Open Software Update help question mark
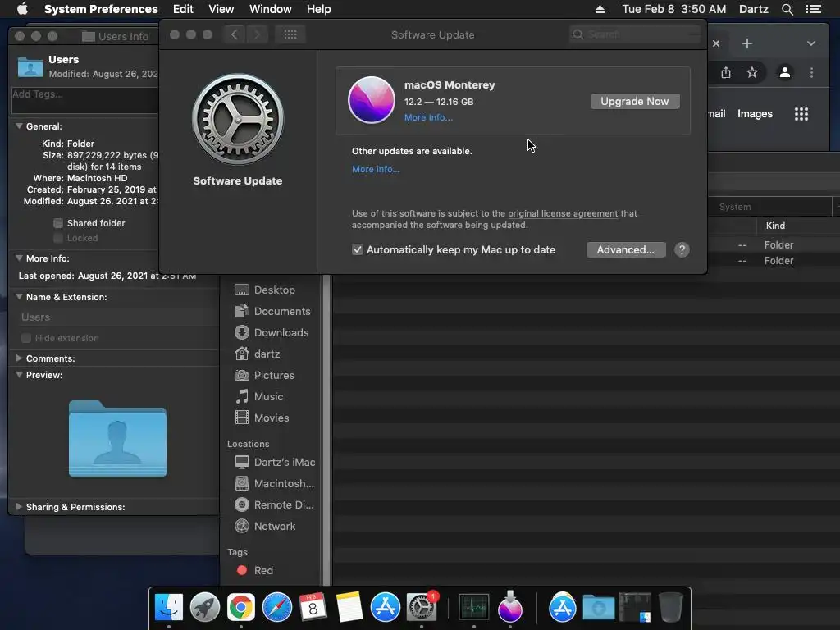The width and height of the screenshot is (840, 630). point(682,249)
